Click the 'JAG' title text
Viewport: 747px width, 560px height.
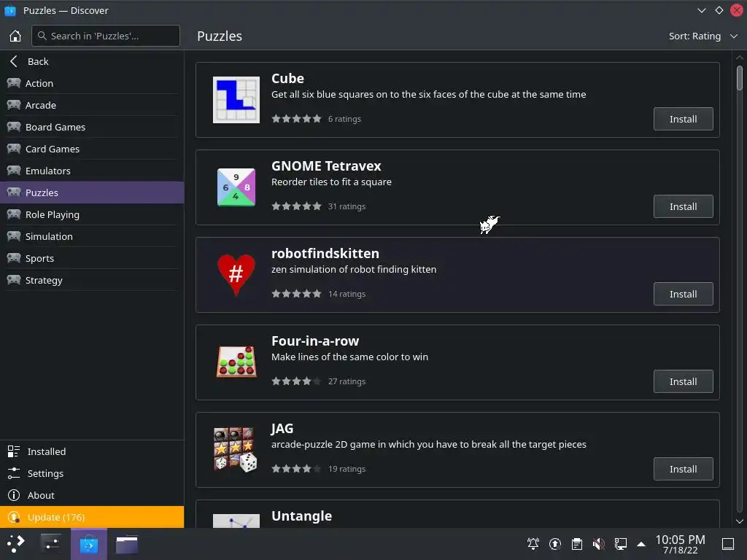pos(282,429)
